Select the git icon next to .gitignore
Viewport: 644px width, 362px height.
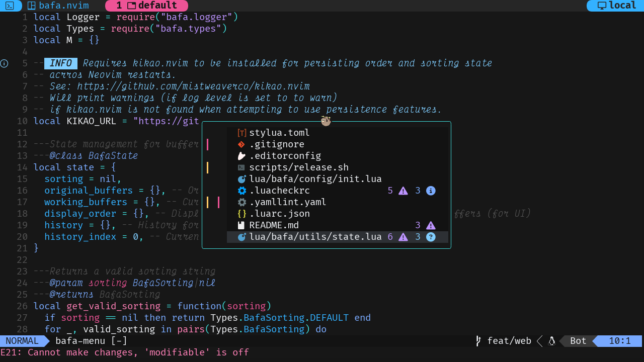point(241,144)
